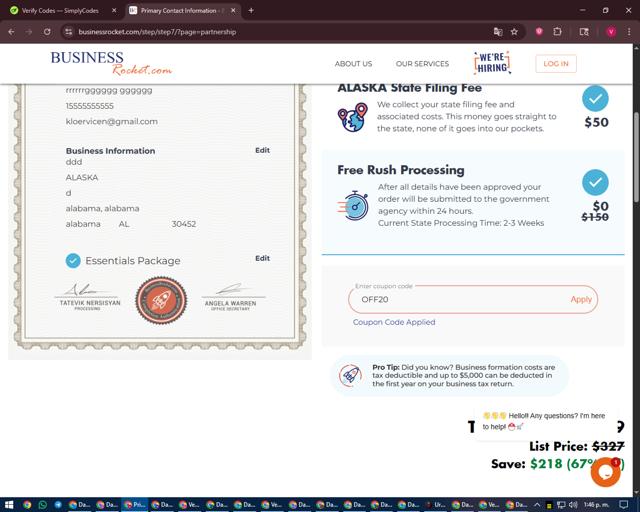The image size is (640, 512).
Task: Switch to Verify Codes — SimplyCodes tab
Action: [x=61, y=11]
